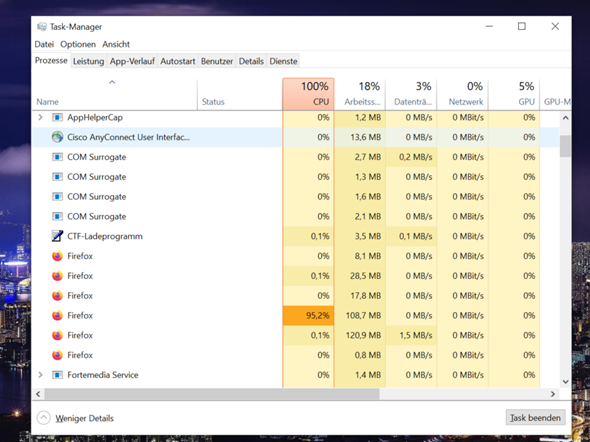Image resolution: width=590 pixels, height=442 pixels.
Task: Minimize the Task-Manager window
Action: click(489, 26)
